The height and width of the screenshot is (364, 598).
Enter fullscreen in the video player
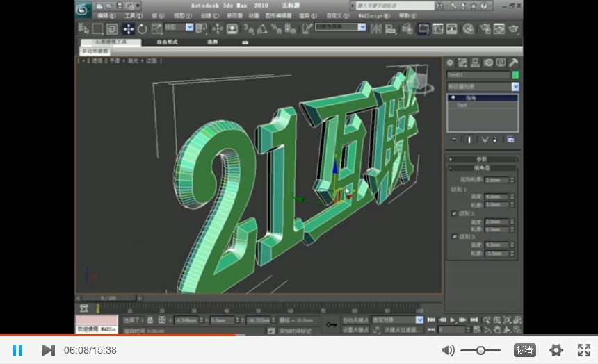tap(584, 350)
